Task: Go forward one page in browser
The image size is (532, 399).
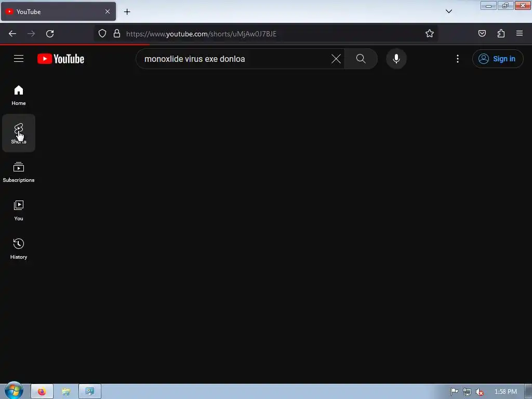Action: coord(31,34)
